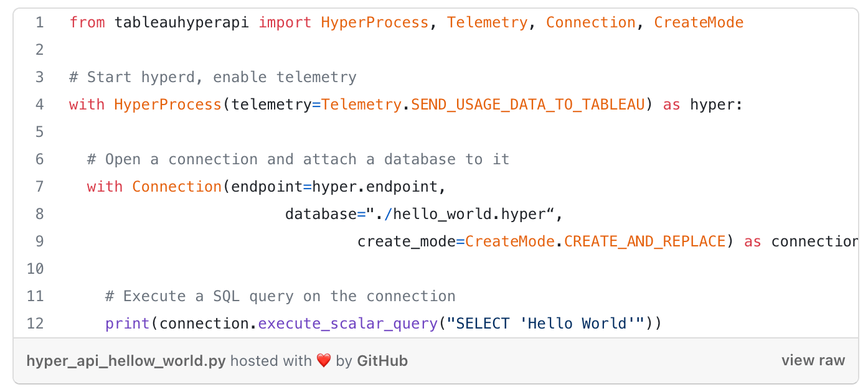Click the SEND_USAGE_DATA_TO_TABLEAU constant in code
This screenshot has width=868, height=392.
coord(528,105)
